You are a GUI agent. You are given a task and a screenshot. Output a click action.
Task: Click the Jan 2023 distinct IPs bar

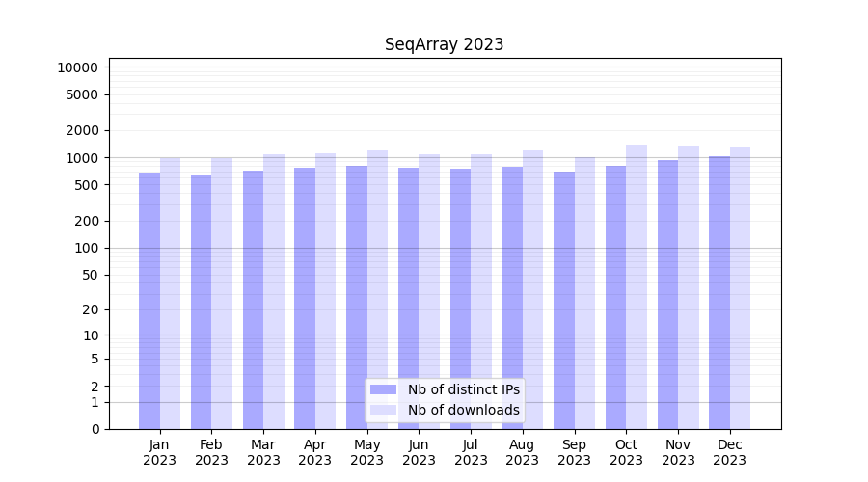149,301
